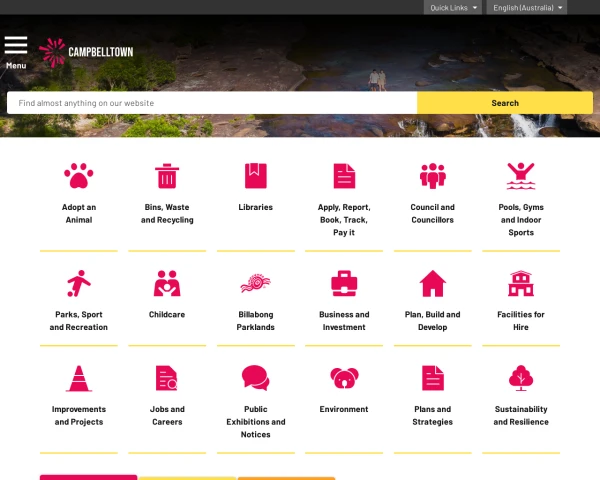Open Plan, Build and Develop link
600x480 pixels.
432,321
